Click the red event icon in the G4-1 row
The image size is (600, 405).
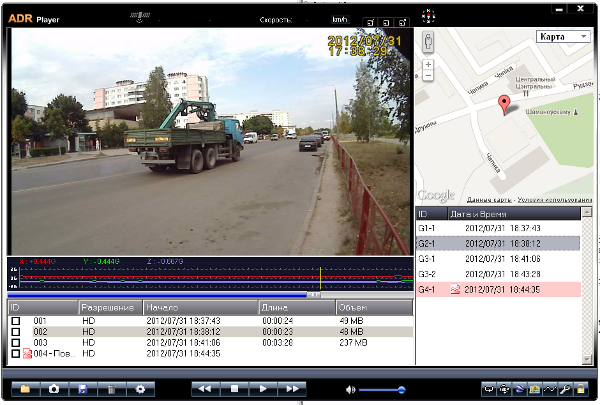(455, 289)
